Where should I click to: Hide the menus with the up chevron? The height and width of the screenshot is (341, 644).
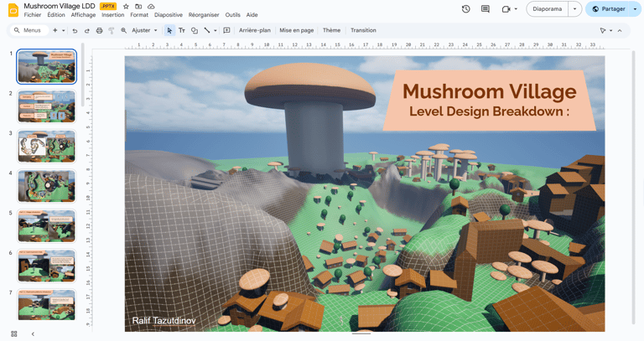coord(621,30)
